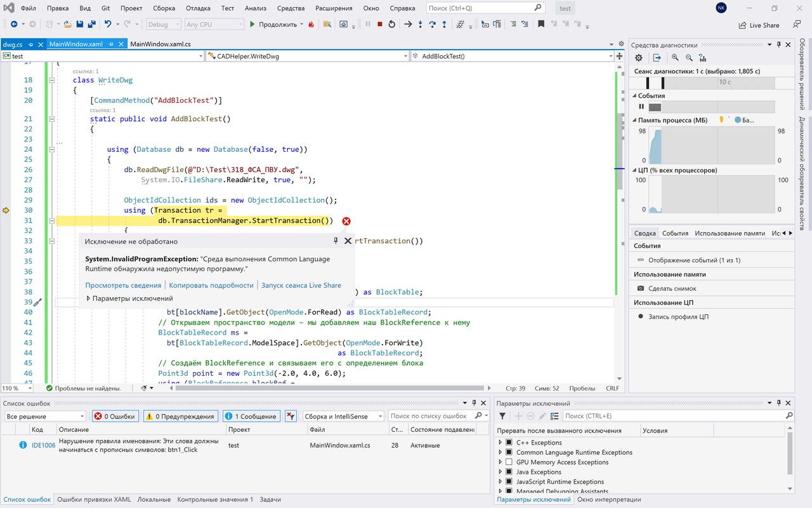
Task: Click the screwdriver quick action icon
Action: [37, 302]
